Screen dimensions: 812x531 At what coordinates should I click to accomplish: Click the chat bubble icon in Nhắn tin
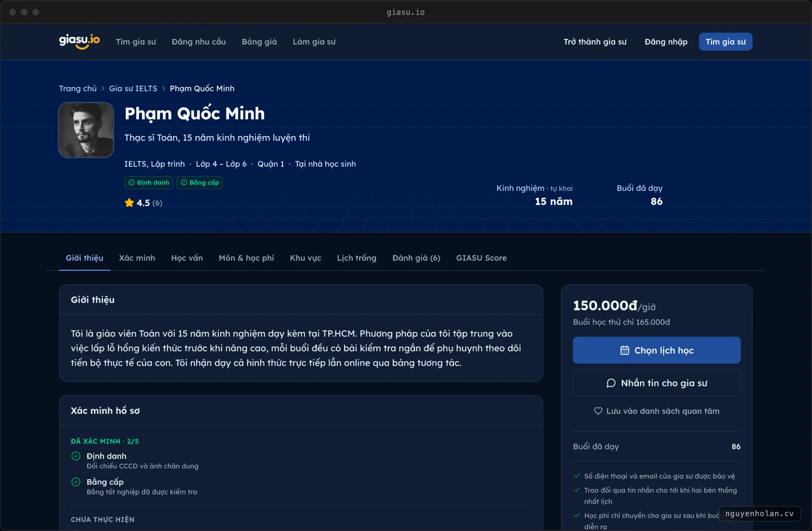[611, 383]
